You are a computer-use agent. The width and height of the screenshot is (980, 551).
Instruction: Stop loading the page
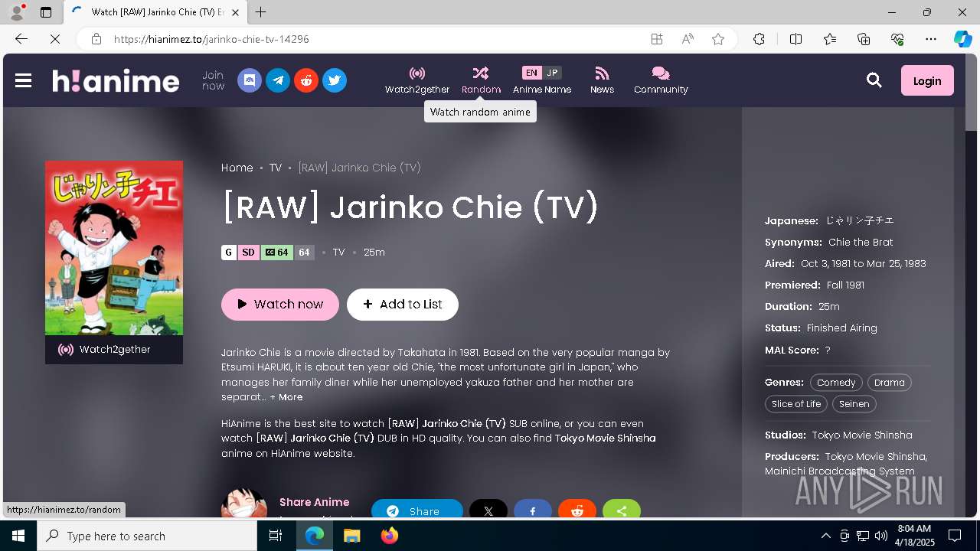(x=55, y=39)
